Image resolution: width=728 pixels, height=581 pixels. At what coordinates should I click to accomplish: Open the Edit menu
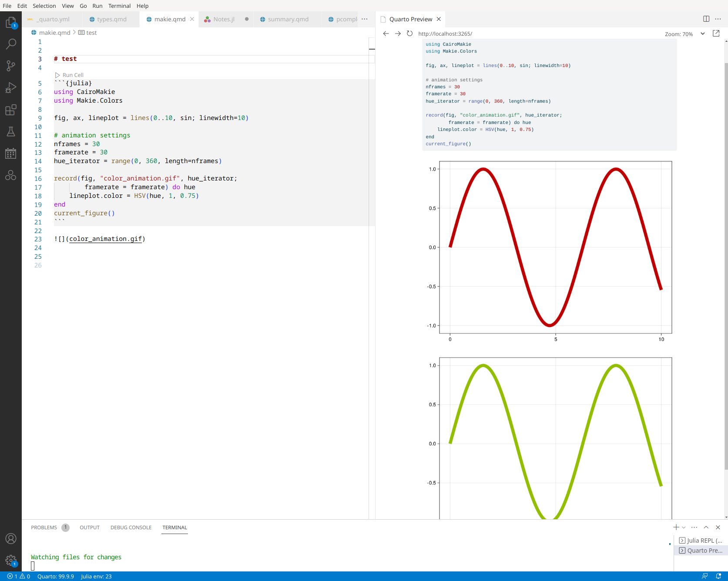point(22,6)
